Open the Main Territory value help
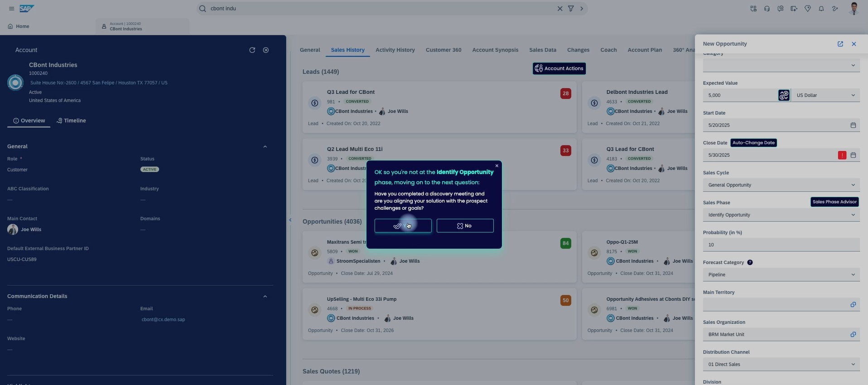868x385 pixels. pyautogui.click(x=853, y=304)
